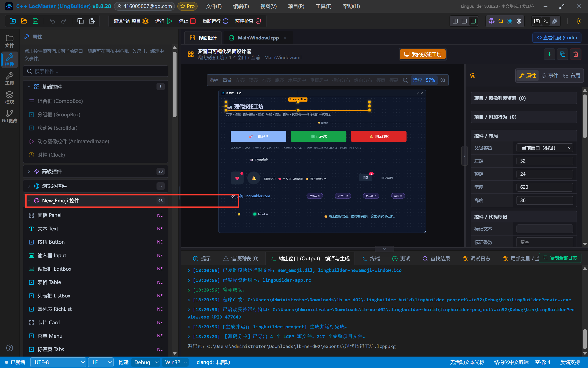Click the red delete window trash icon
The width and height of the screenshot is (588, 368).
click(576, 54)
